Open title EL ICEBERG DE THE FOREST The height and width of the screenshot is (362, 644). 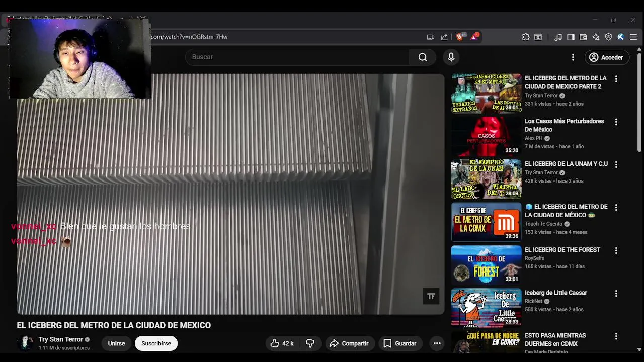tap(562, 250)
